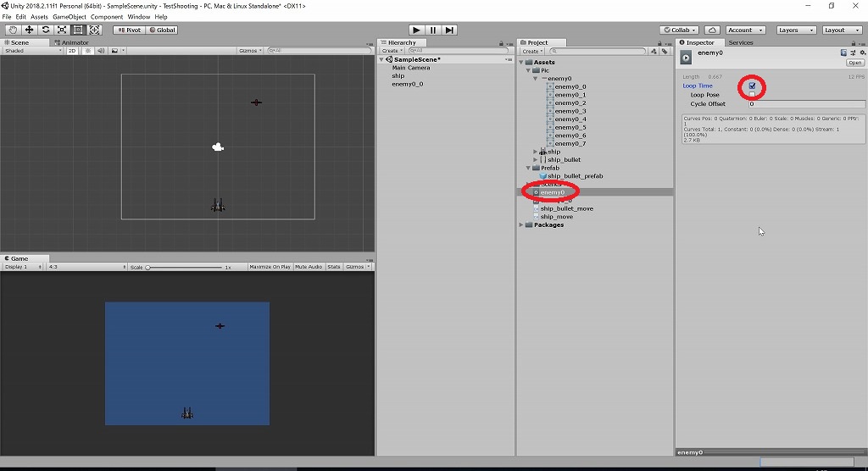The width and height of the screenshot is (868, 471).
Task: Open Project Create dropdown
Action: (532, 51)
